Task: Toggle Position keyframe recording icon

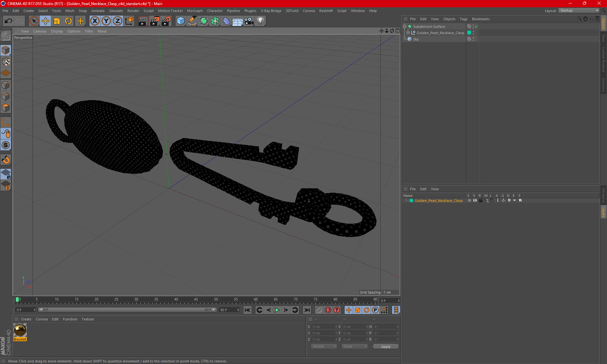Action: click(348, 310)
